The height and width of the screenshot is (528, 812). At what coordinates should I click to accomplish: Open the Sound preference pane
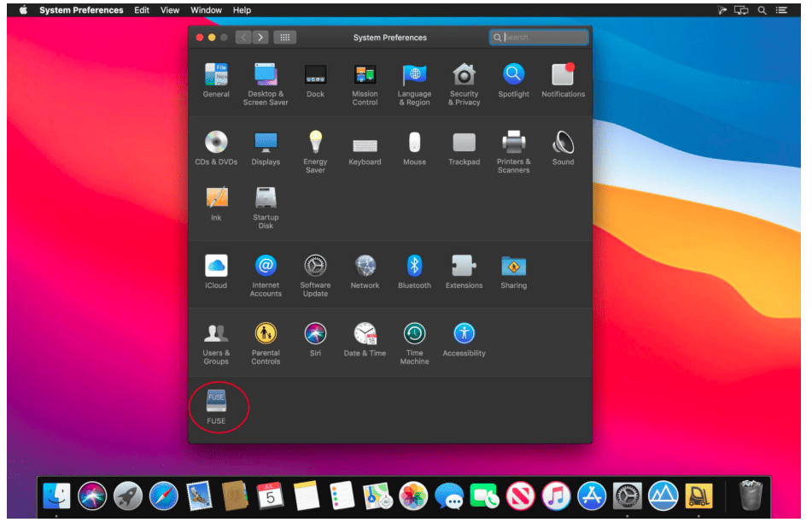563,148
